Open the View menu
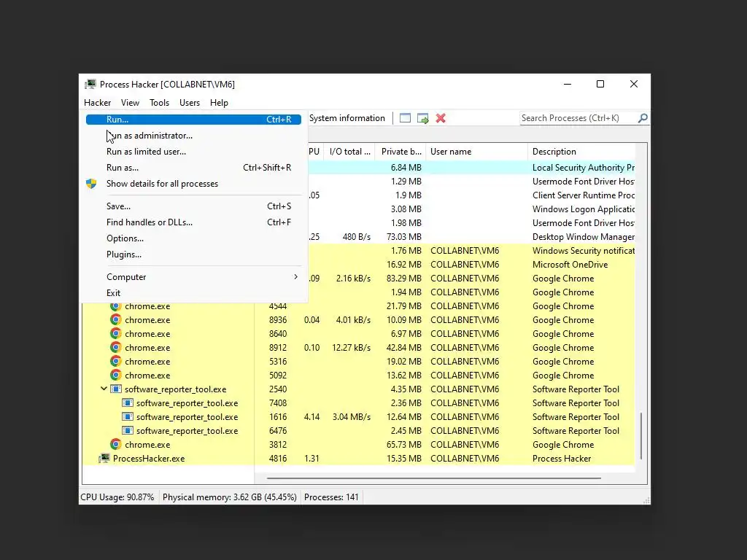Viewport: 747px width, 560px height. (130, 103)
